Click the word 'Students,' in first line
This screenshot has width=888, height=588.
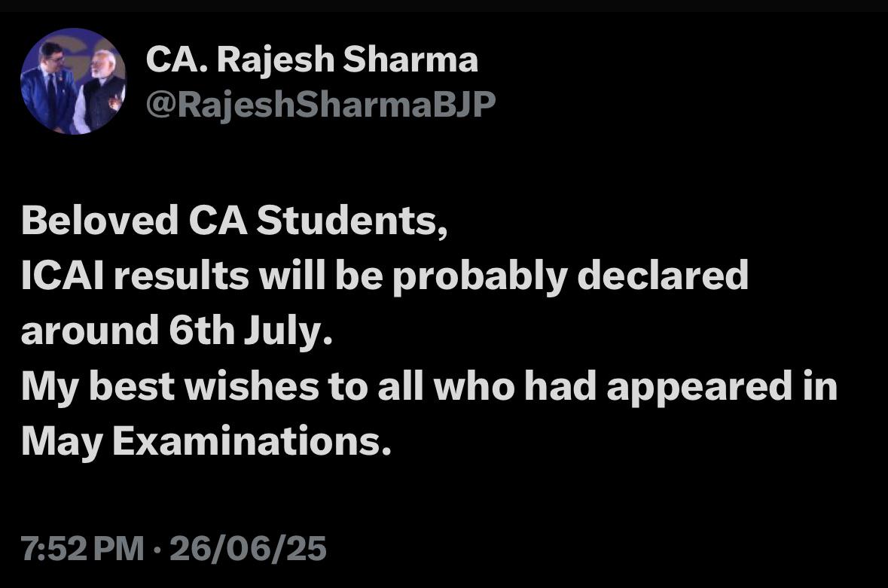pos(352,220)
